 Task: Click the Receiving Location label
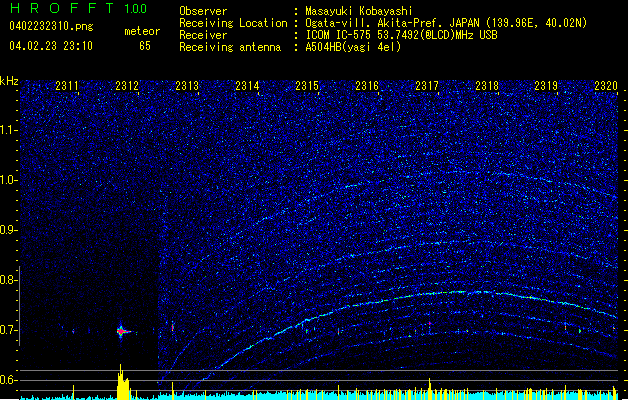coord(233,23)
